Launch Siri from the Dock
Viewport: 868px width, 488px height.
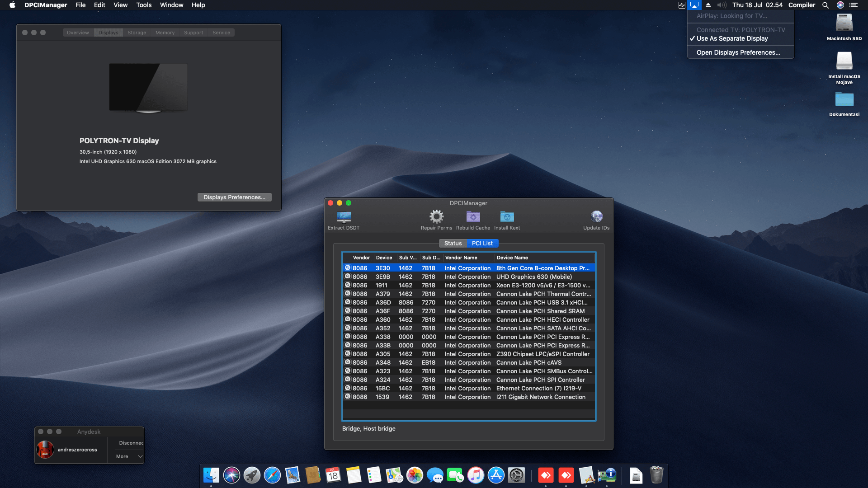tap(231, 475)
